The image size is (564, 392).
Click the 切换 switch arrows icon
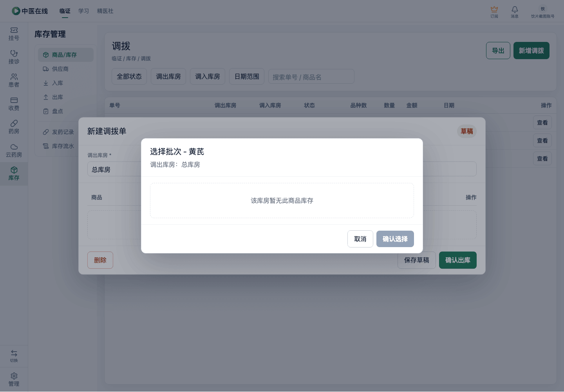(x=14, y=353)
